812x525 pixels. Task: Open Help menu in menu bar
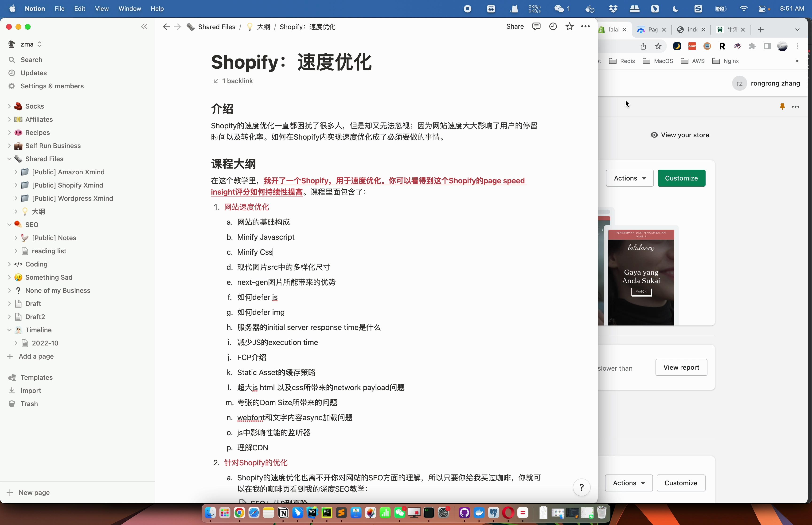click(x=157, y=8)
